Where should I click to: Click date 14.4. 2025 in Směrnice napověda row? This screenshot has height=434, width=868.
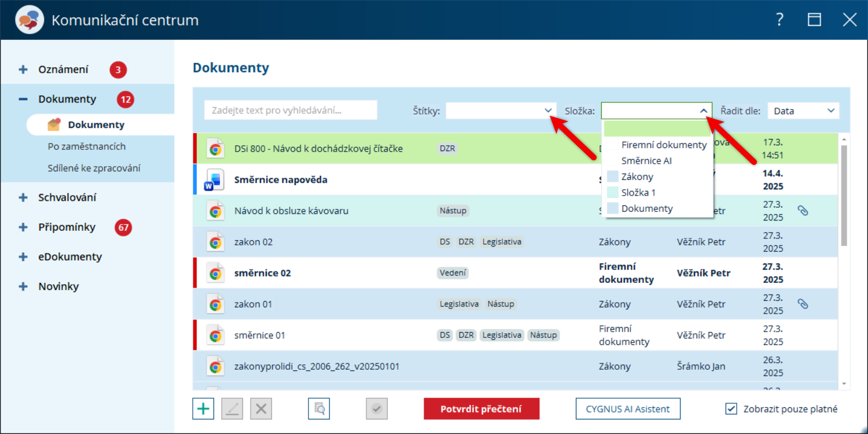pyautogui.click(x=773, y=179)
